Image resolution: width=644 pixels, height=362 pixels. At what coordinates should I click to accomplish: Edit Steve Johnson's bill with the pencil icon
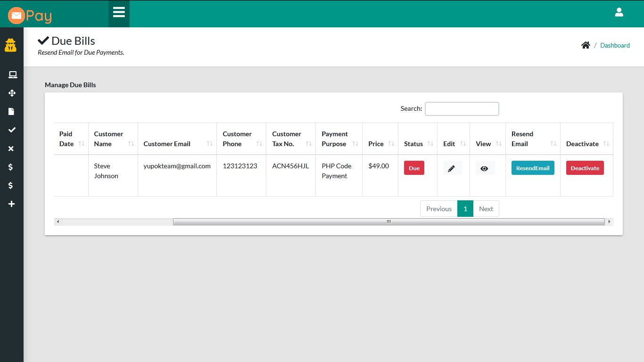(x=452, y=168)
